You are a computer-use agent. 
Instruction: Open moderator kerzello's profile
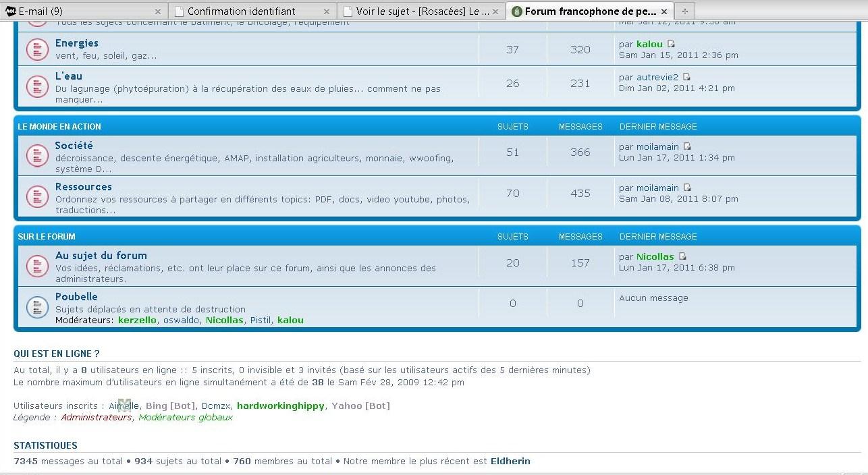click(x=137, y=320)
